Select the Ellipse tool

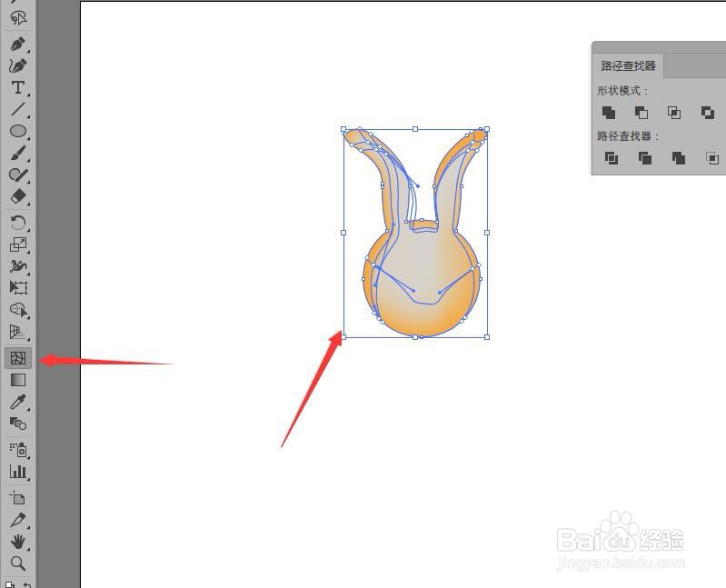[18, 131]
